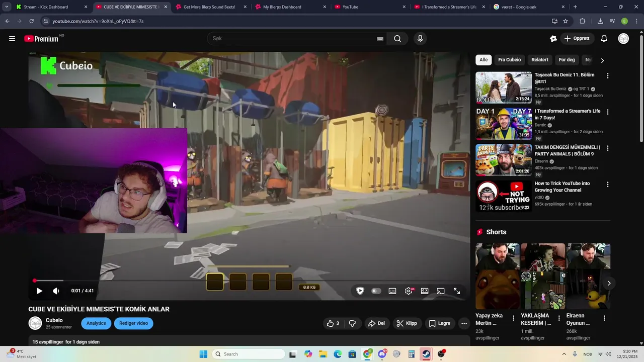This screenshot has height=362, width=644.
Task: Open options for Taşacak Bu Deniz video
Action: 607,76
